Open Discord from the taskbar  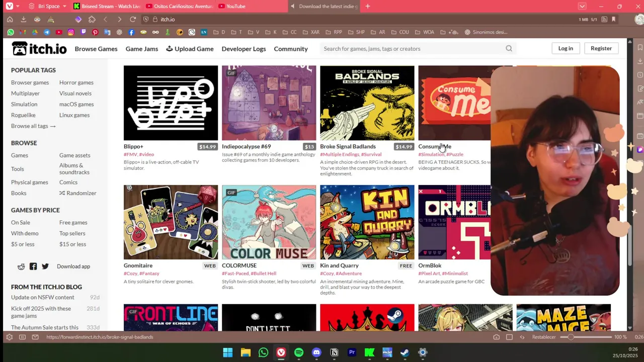pos(316,352)
